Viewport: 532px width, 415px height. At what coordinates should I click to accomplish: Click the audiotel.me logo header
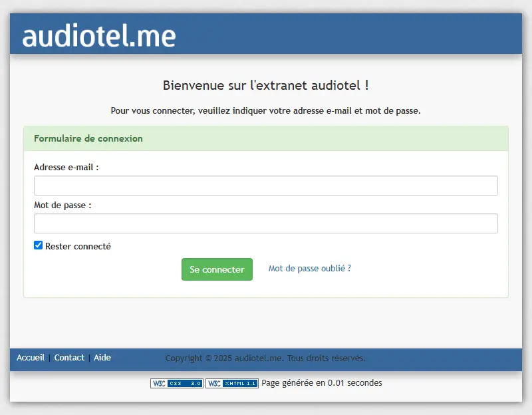click(x=98, y=35)
